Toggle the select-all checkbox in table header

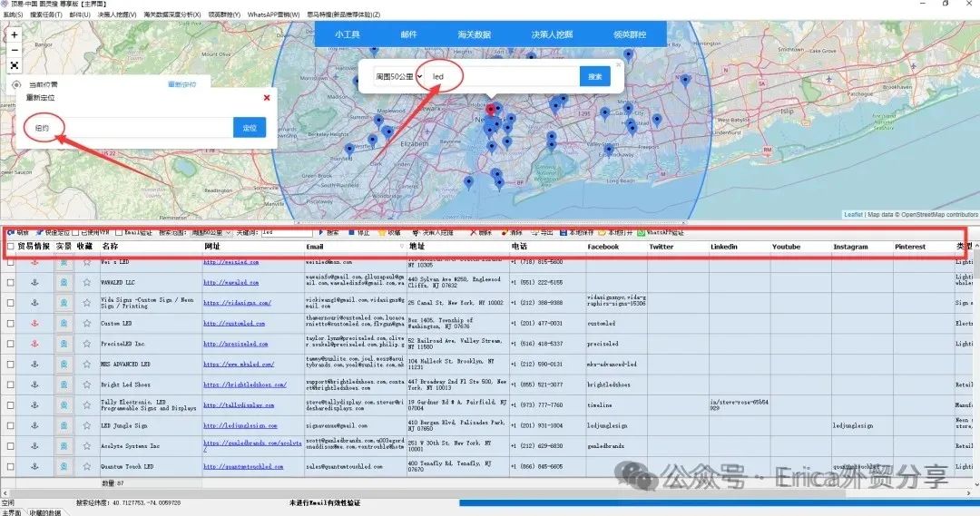coord(10,247)
